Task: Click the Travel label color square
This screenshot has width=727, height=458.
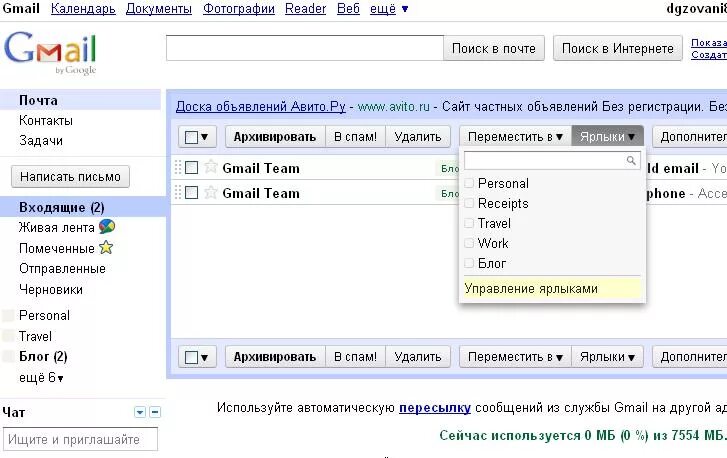Action: [8, 336]
